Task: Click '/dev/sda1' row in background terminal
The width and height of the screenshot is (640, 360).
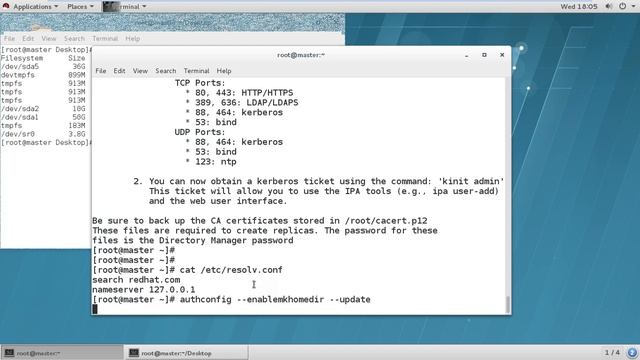Action: (x=43, y=118)
